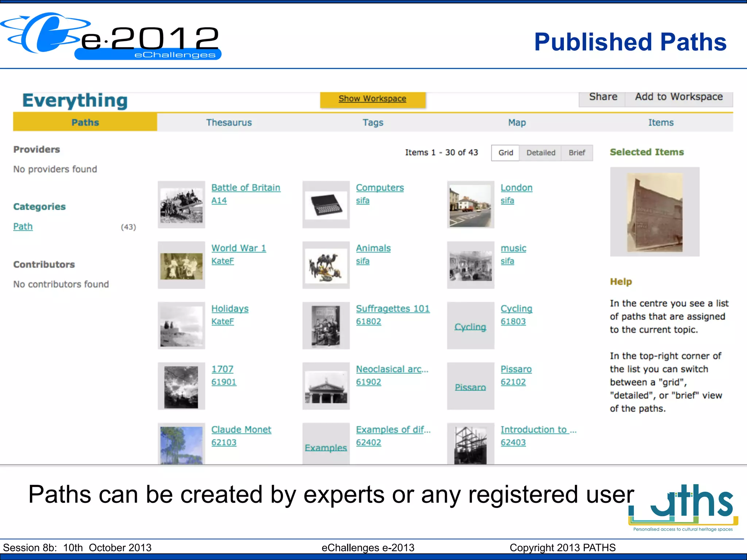Image resolution: width=747 pixels, height=560 pixels.
Task: Click the Suffragettes 101 photo thumbnail
Action: pyautogui.click(x=326, y=326)
